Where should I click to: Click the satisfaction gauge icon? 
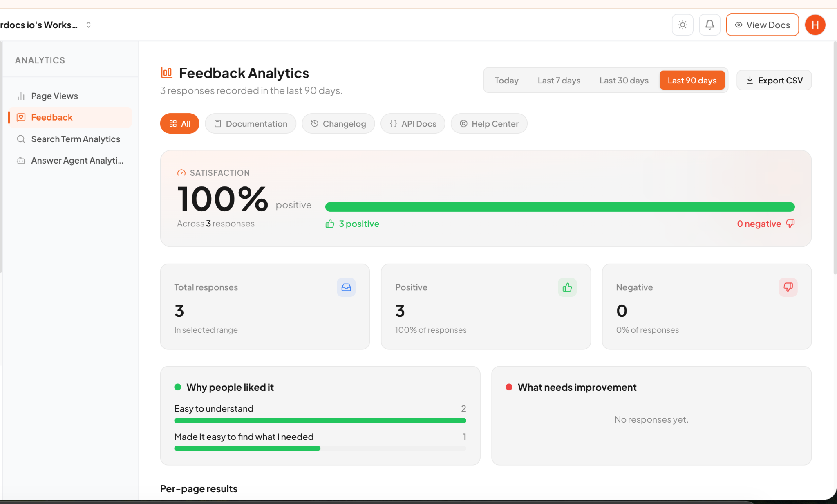coord(181,173)
